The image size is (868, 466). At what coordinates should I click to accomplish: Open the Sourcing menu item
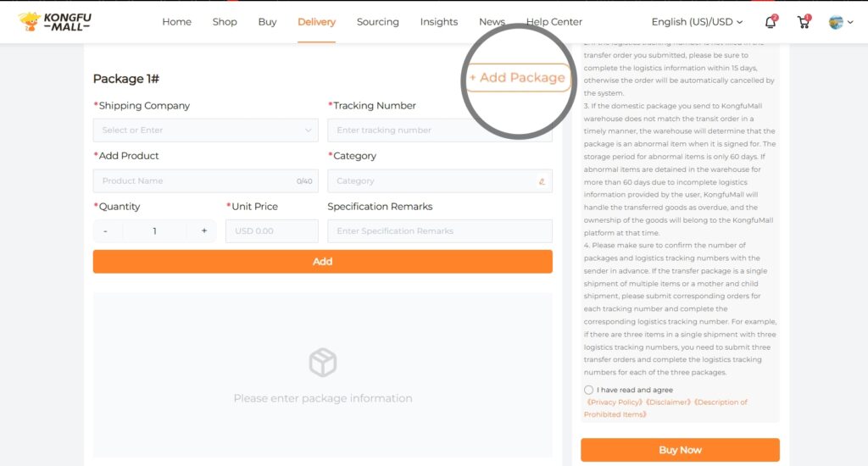coord(376,22)
